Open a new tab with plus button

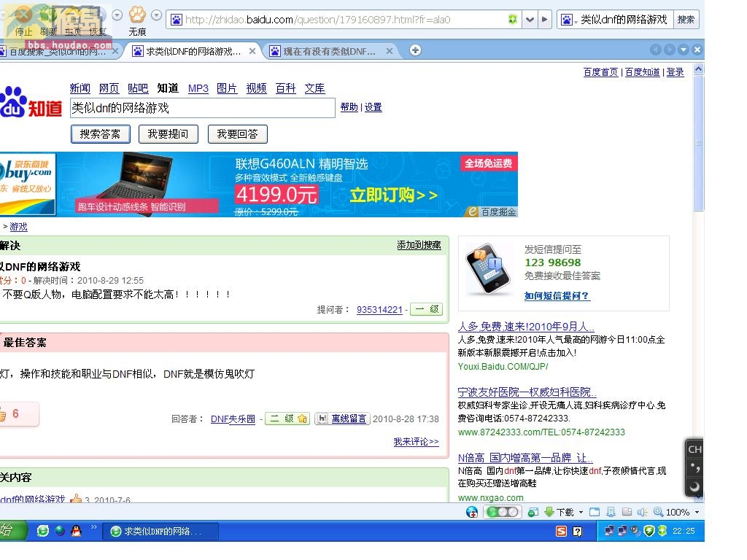pos(415,50)
